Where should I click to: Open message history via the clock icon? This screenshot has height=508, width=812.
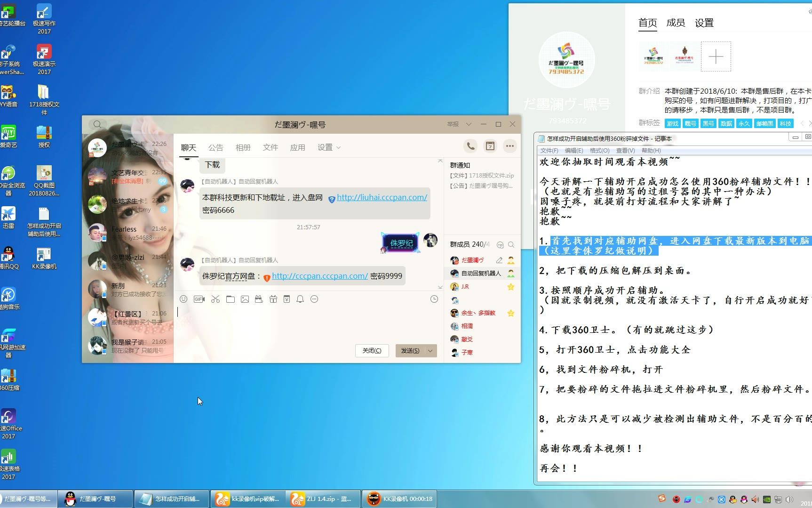coord(434,299)
